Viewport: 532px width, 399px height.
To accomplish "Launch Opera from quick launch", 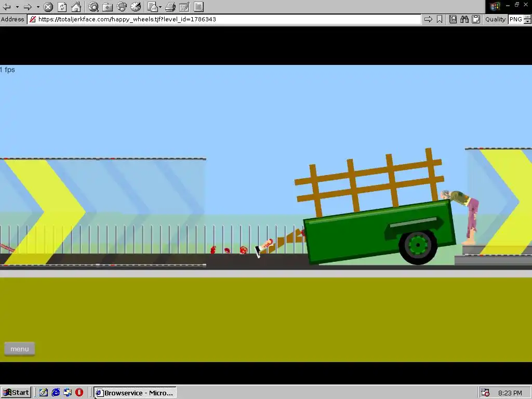I will tap(79, 393).
